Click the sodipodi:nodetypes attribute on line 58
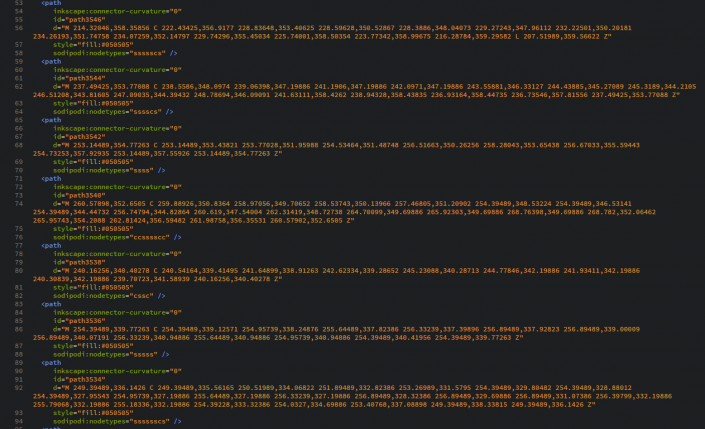 point(109,53)
